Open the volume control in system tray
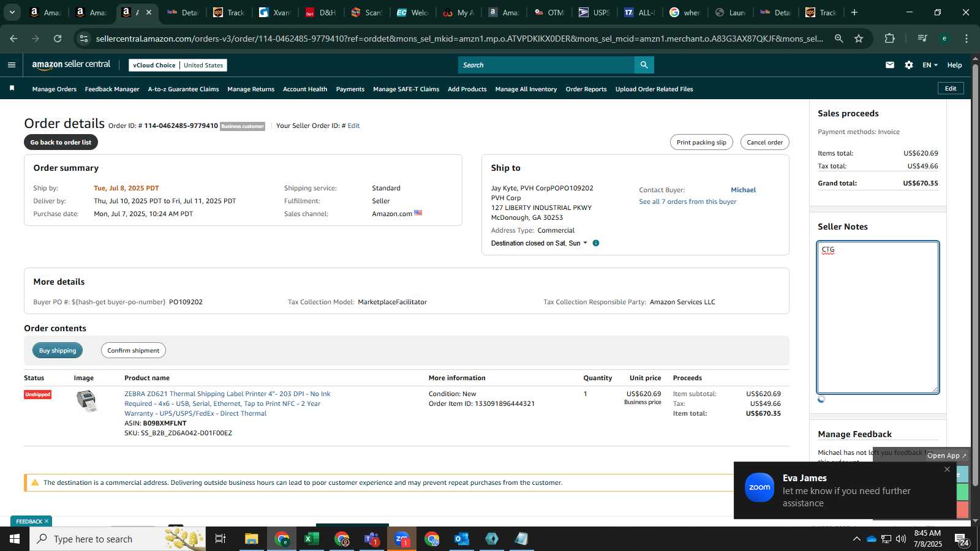 tap(901, 539)
